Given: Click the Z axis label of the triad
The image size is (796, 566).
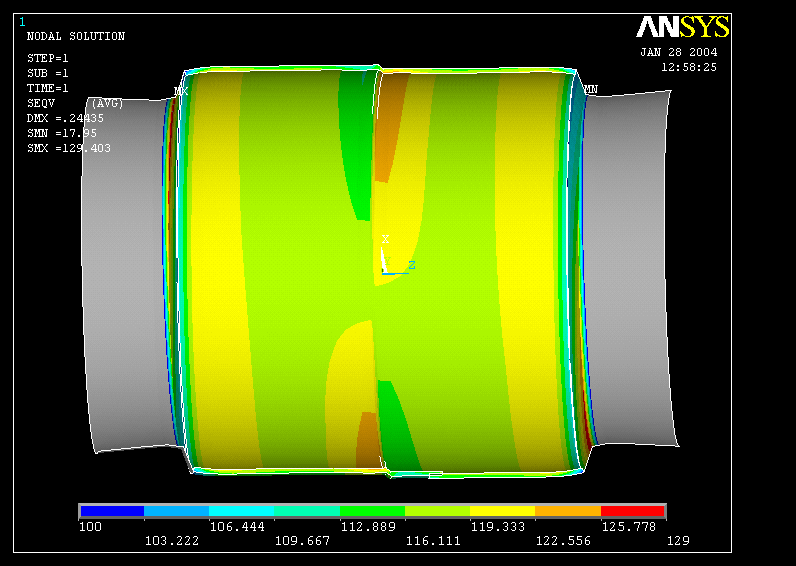Looking at the screenshot, I should coord(412,265).
